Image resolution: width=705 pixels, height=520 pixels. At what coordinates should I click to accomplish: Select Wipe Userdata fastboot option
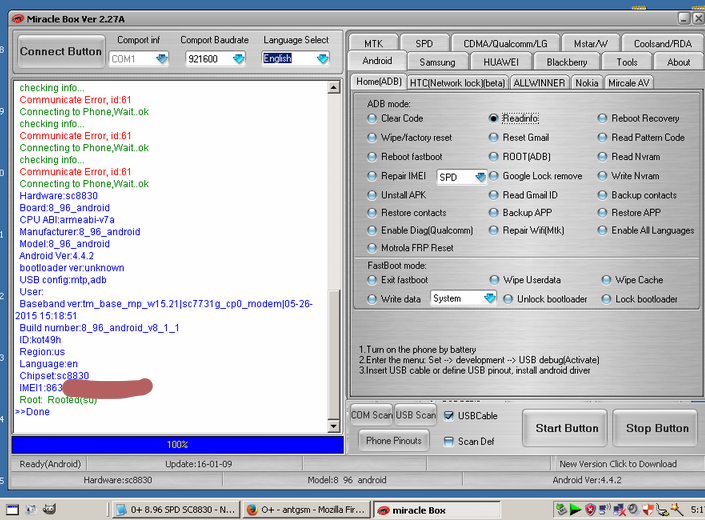494,280
